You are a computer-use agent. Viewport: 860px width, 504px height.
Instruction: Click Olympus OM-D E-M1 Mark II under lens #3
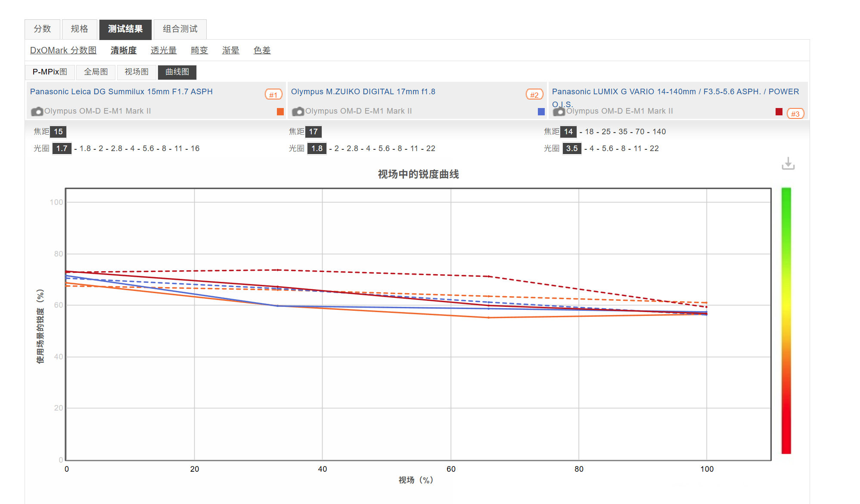[x=620, y=111]
